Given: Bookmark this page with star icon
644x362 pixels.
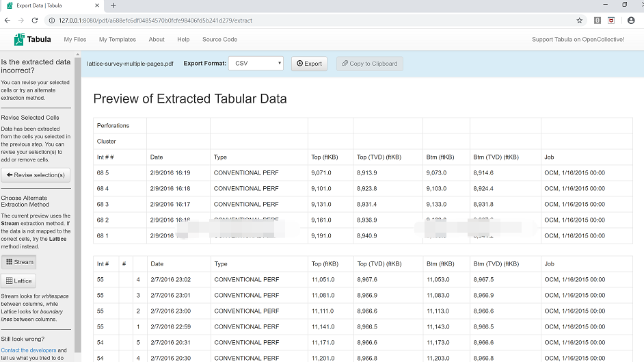Looking at the screenshot, I should pyautogui.click(x=580, y=21).
